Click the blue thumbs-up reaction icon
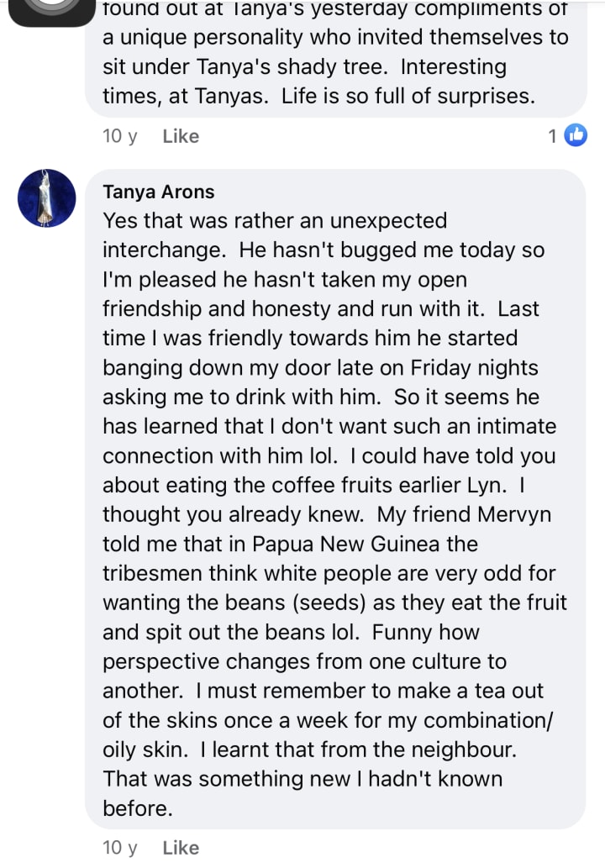605x868 pixels. coord(576,134)
